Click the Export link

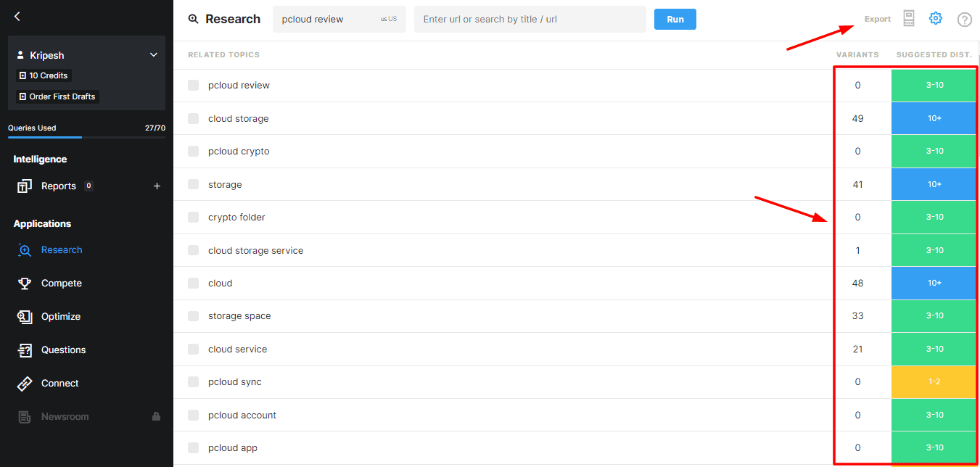(877, 20)
